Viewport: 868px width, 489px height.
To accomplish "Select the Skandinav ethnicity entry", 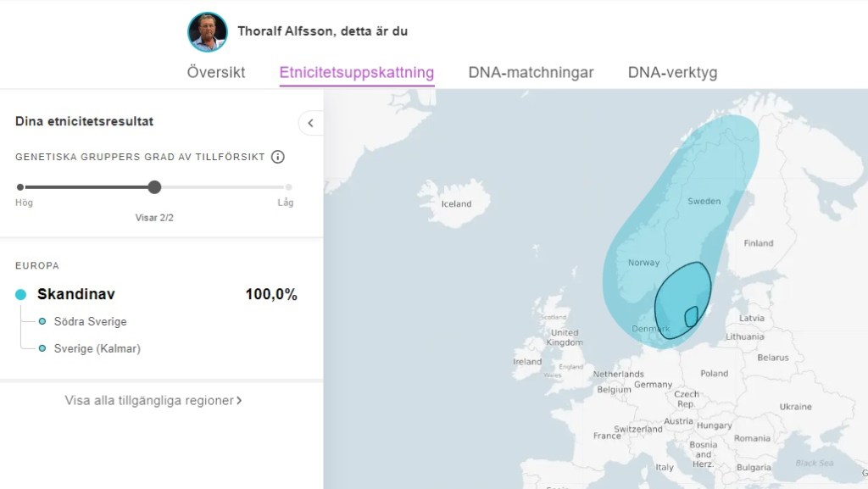I will point(76,295).
